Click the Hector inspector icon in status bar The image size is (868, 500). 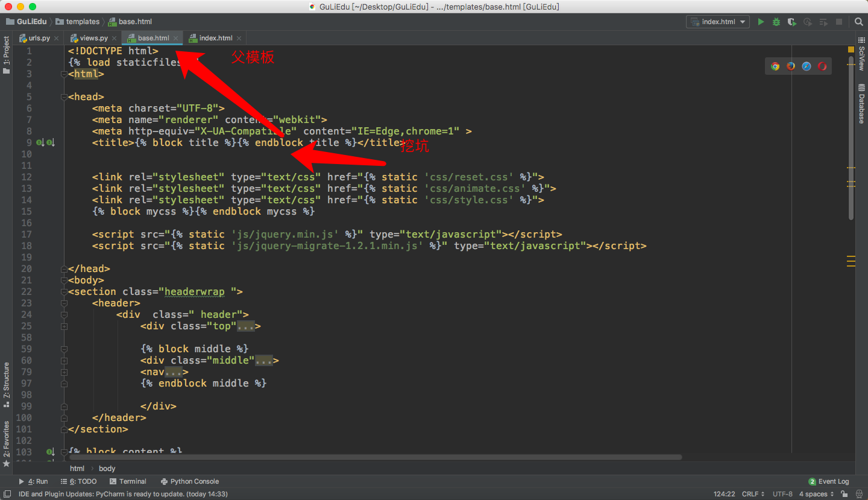(x=858, y=494)
